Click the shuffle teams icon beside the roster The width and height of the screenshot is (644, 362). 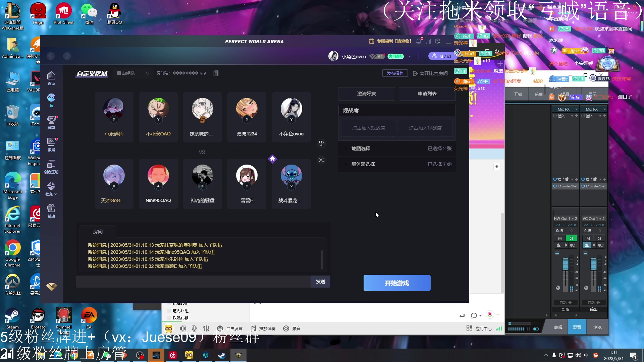(321, 160)
